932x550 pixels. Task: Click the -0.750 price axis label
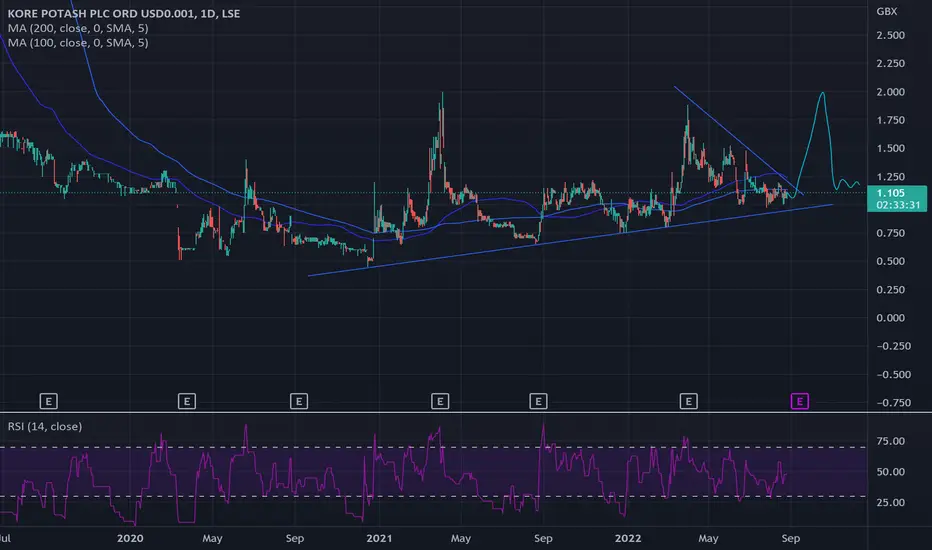893,403
